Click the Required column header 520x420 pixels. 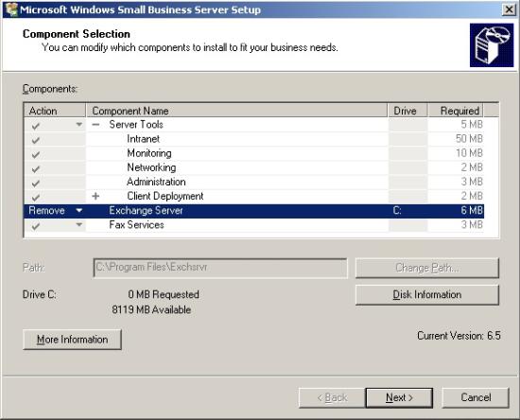(456, 111)
